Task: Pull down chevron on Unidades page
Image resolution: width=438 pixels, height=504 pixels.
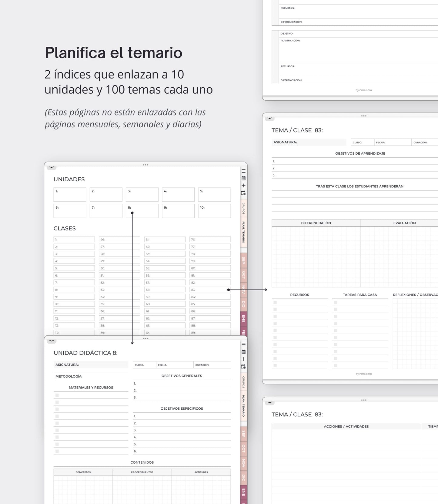Action: [x=52, y=167]
